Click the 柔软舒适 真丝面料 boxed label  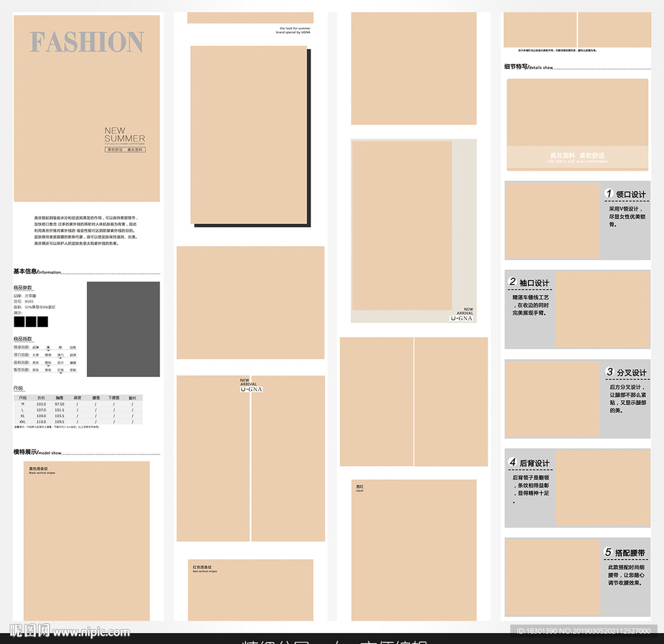click(x=125, y=150)
